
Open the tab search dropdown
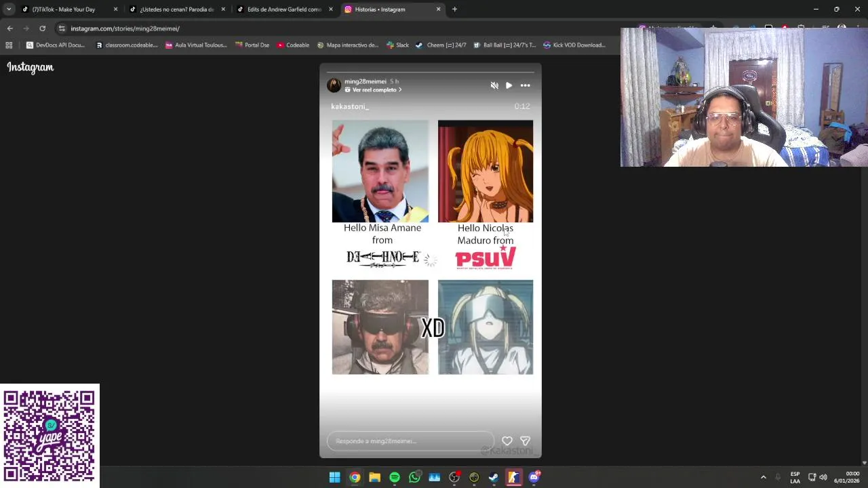pyautogui.click(x=9, y=9)
